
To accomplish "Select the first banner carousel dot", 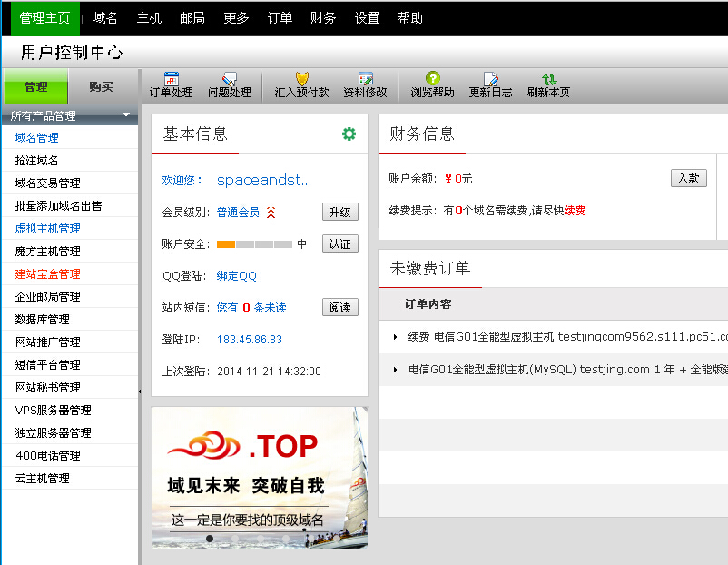I will coord(210,539).
